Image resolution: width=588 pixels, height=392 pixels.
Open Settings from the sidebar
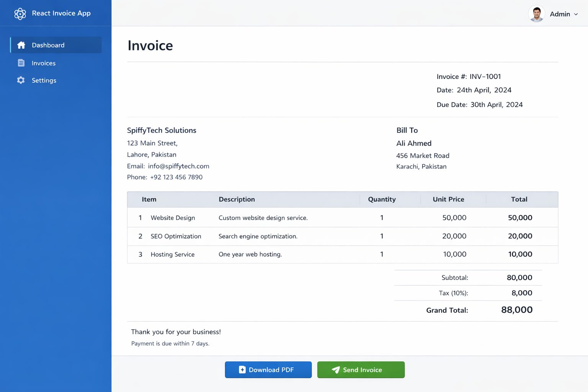(44, 80)
